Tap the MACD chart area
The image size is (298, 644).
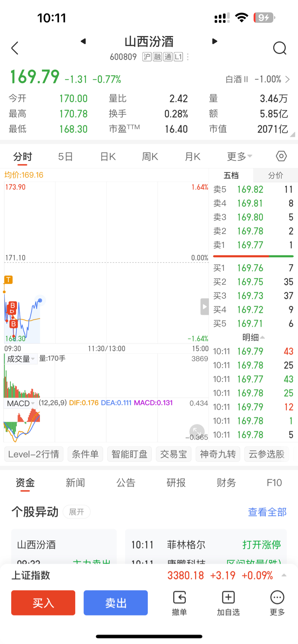tap(106, 425)
